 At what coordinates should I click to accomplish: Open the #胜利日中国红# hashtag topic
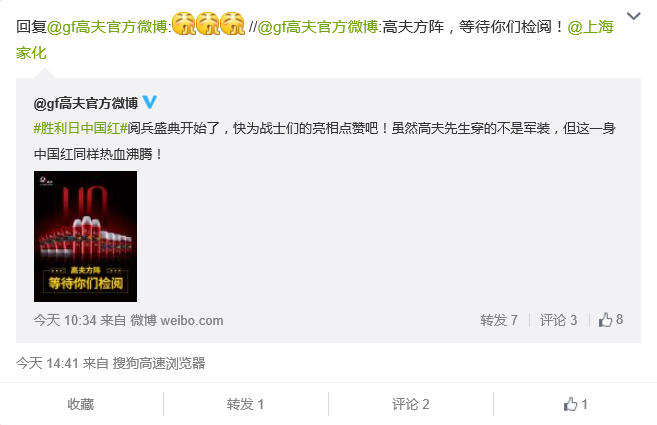pyautogui.click(x=80, y=128)
